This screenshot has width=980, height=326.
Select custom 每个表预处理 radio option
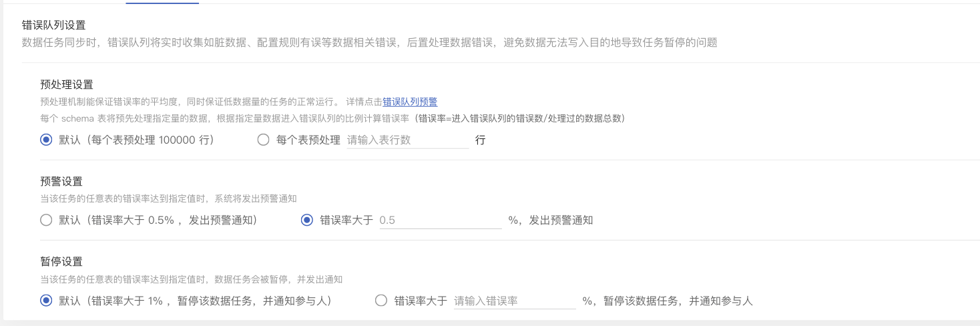(263, 140)
